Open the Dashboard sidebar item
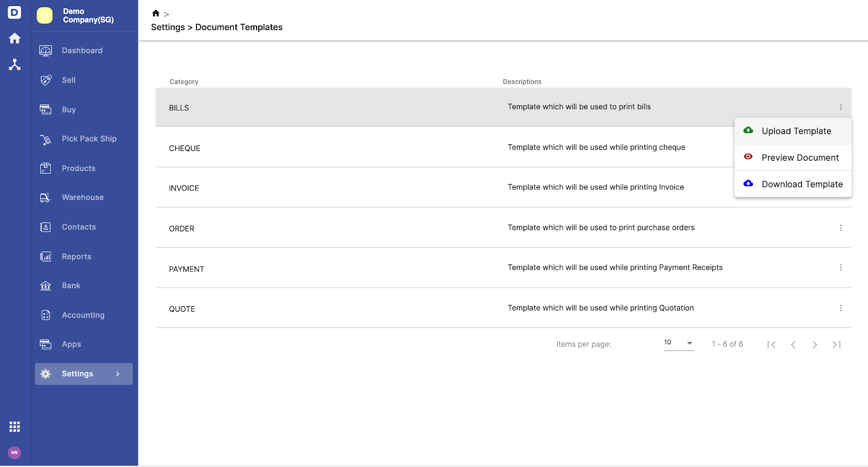Viewport: 868px width, 467px height. click(82, 51)
